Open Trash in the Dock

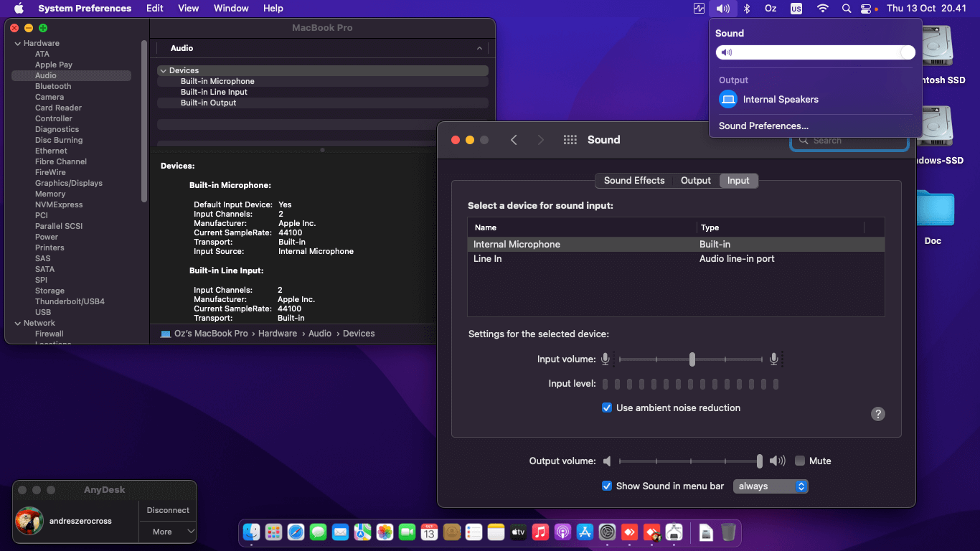(728, 532)
